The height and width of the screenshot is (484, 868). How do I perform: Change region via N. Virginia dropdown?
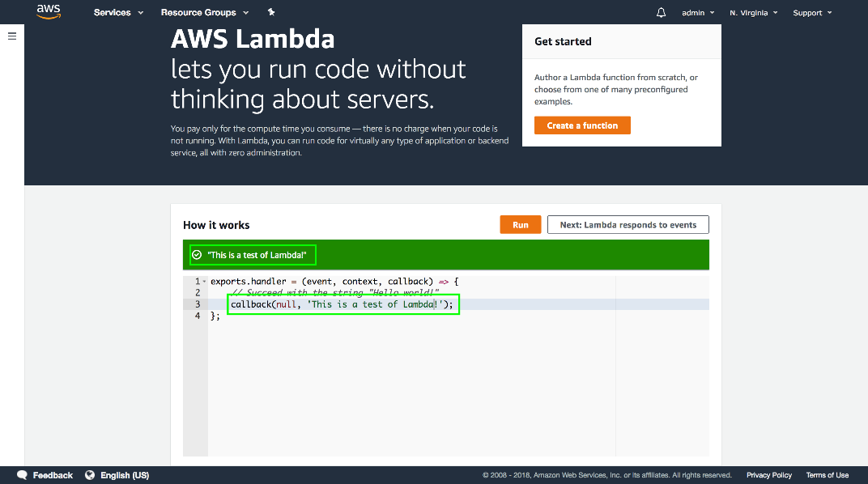point(753,13)
